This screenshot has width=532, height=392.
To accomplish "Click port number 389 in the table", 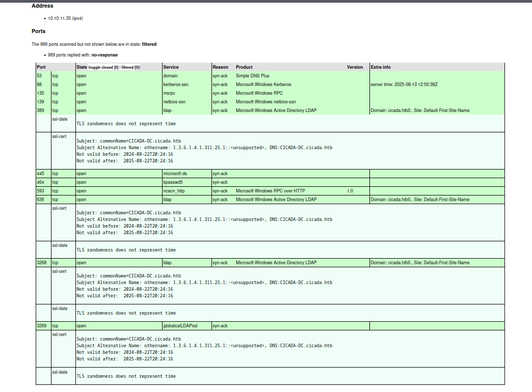I will pos(40,110).
